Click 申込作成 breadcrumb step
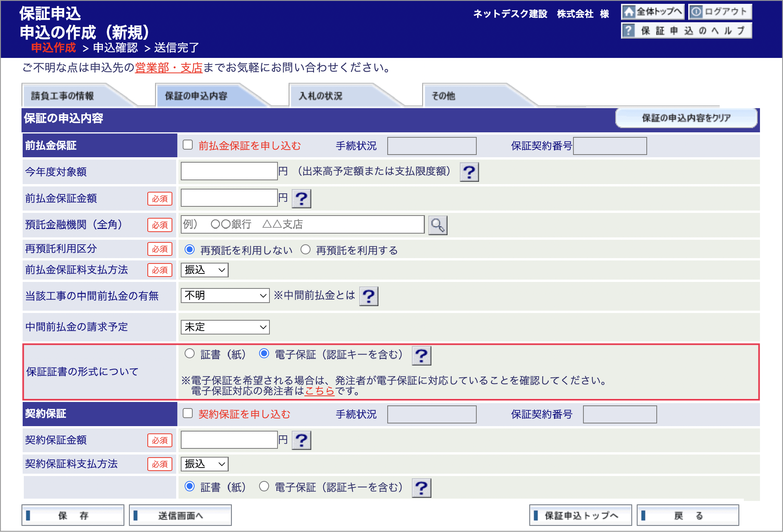783x532 pixels. click(x=53, y=48)
